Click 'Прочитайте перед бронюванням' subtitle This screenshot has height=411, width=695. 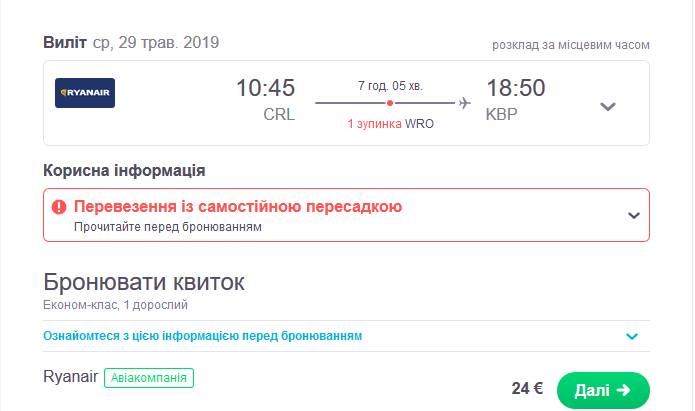coord(168,227)
